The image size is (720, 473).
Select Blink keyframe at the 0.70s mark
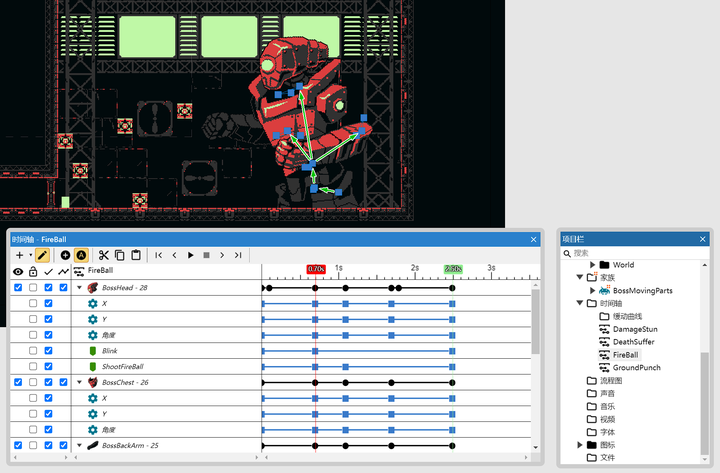(x=315, y=351)
